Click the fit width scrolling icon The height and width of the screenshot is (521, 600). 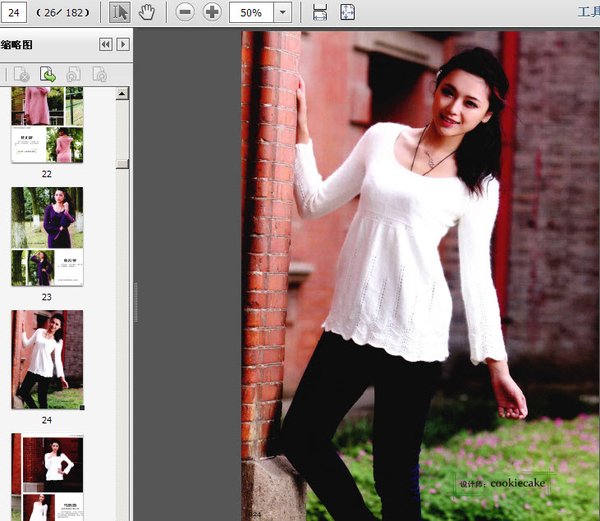click(320, 12)
